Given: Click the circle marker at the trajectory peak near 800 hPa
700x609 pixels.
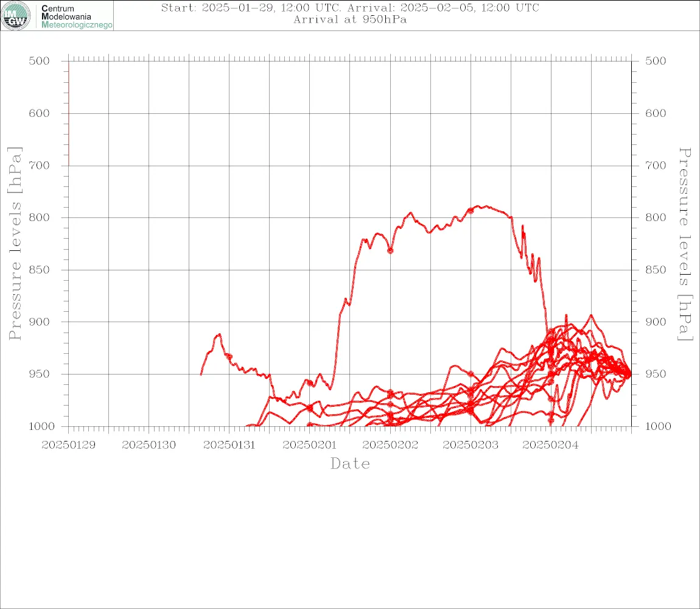Looking at the screenshot, I should point(471,211).
